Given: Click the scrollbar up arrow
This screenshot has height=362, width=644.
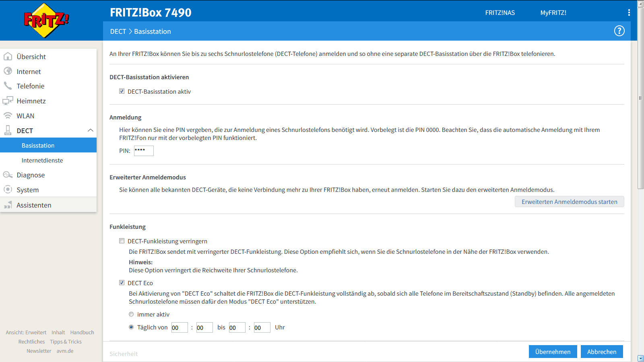Looking at the screenshot, I should 640,4.
